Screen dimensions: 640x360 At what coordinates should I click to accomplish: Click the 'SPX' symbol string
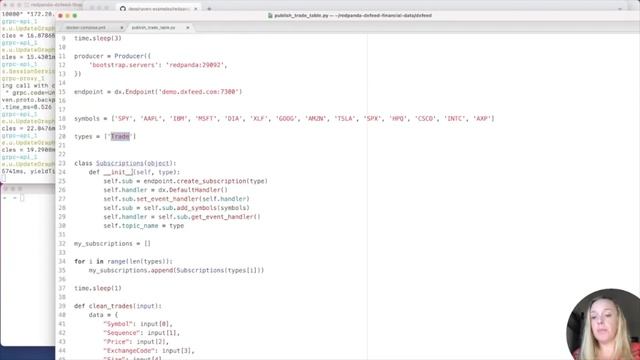pos(372,119)
